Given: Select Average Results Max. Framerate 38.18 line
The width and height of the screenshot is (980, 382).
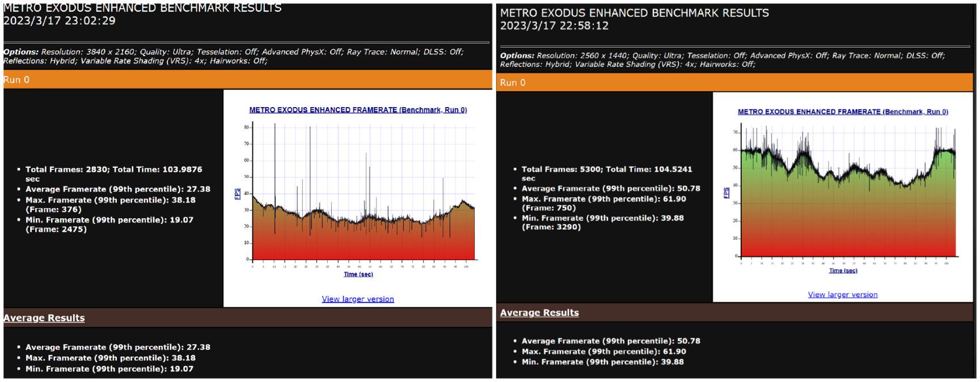Looking at the screenshot, I should pos(111,358).
